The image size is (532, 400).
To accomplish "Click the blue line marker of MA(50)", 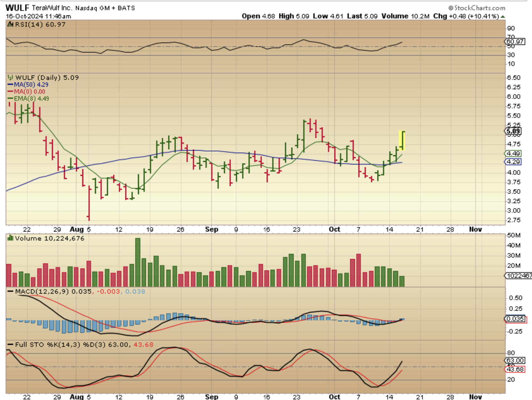I will 10,84.
